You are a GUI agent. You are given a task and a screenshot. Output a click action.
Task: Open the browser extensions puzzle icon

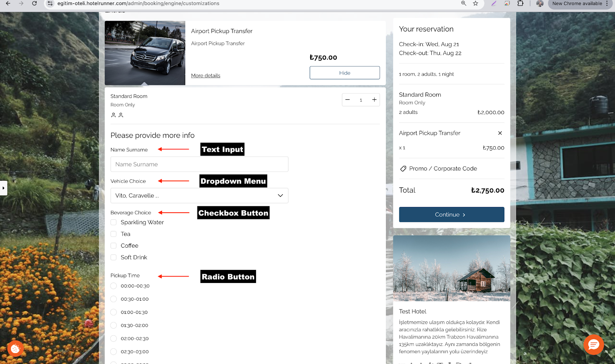pyautogui.click(x=520, y=3)
